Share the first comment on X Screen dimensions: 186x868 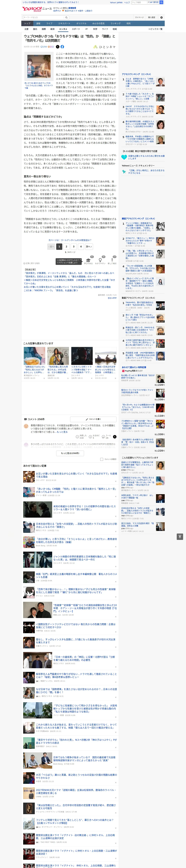pyautogui.click(x=115, y=437)
